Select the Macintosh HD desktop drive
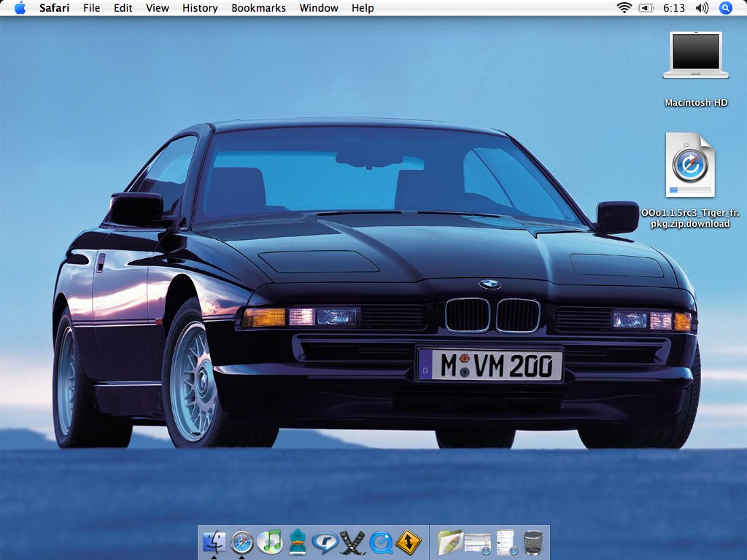This screenshot has height=560, width=747. point(696,56)
